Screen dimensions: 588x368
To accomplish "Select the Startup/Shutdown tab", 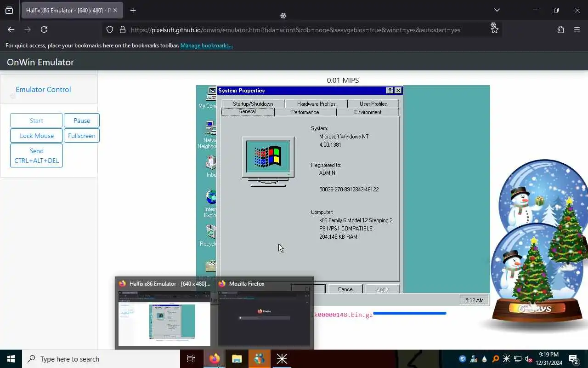I will pyautogui.click(x=253, y=104).
